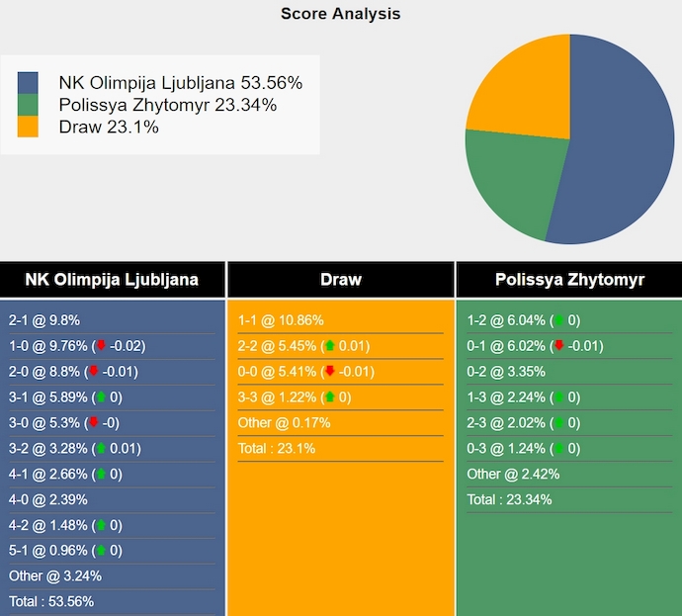Select the green arrow next to 1-2 @ 6.04%
Screen dimensions: 682x616
[x=558, y=320]
